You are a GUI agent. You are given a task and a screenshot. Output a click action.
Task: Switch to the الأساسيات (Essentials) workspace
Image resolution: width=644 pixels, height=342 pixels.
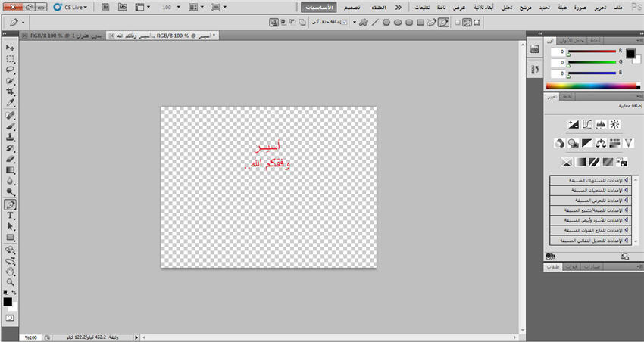click(x=319, y=8)
